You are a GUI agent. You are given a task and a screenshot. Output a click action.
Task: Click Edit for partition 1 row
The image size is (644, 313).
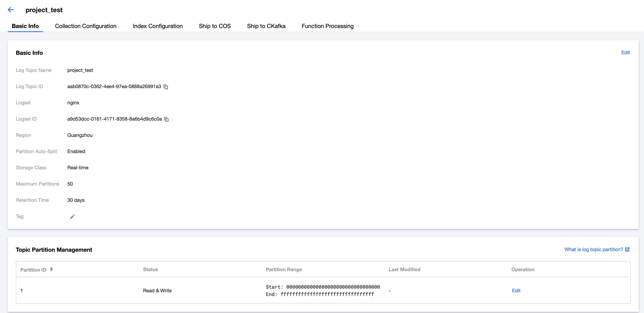516,290
